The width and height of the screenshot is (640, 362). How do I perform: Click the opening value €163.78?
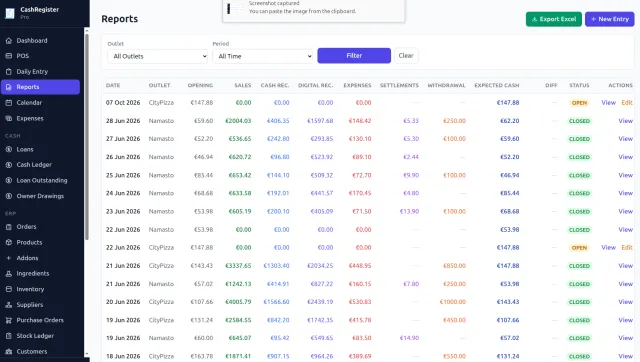[202, 356]
